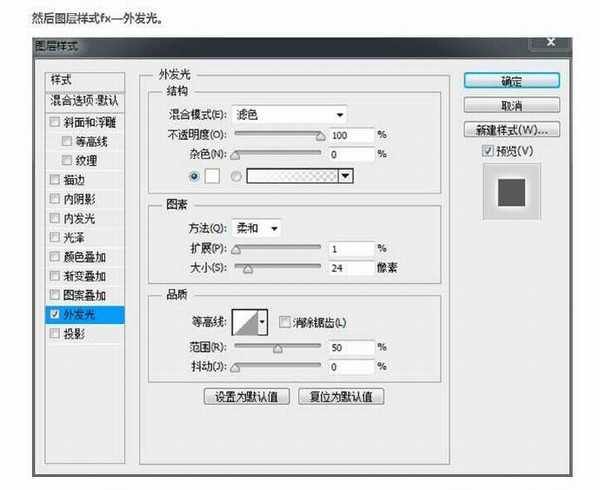600x490 pixels.
Task: Click the contour (等高线) curve thumbnail
Action: [x=244, y=321]
